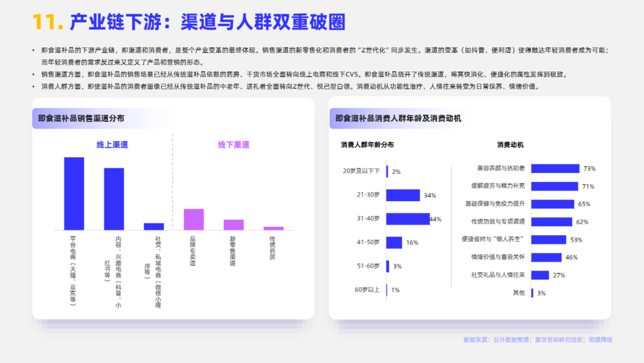
Task: Select the 即食滋补品消费人群年龄及消费动机 header
Action: coord(398,118)
